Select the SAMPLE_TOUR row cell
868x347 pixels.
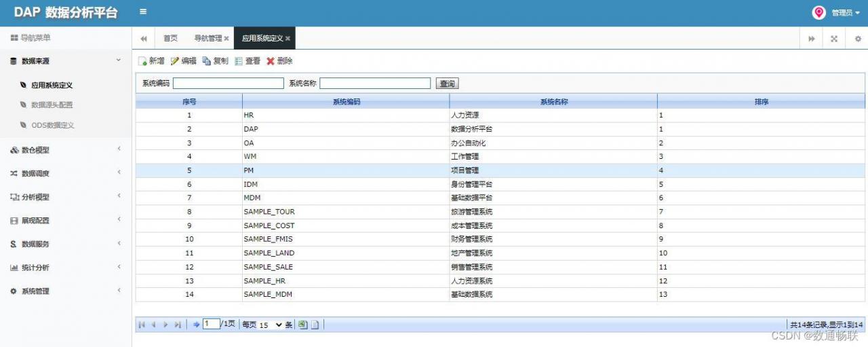pyautogui.click(x=346, y=212)
